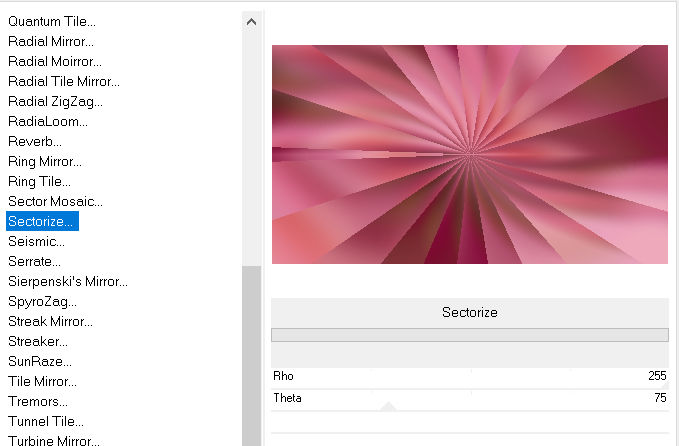Select the SpyroZag filter

click(x=42, y=301)
